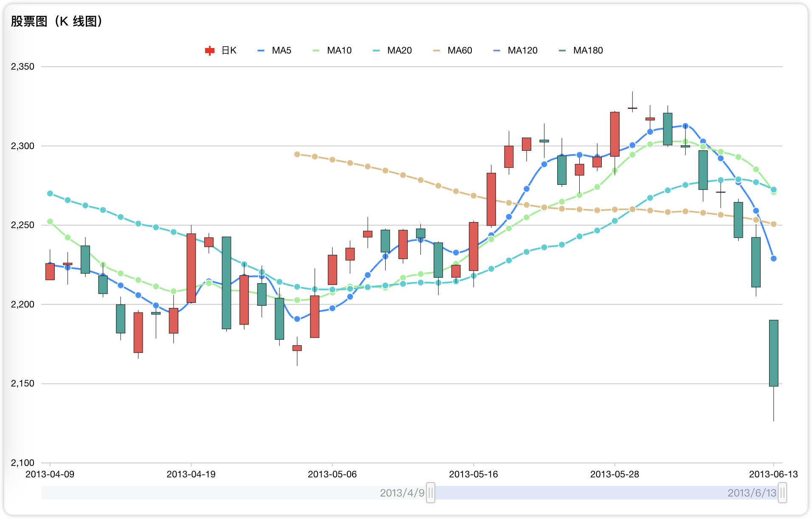Click the 2013-06-13 long green candlestick
This screenshot has width=812, height=519.
[x=774, y=353]
